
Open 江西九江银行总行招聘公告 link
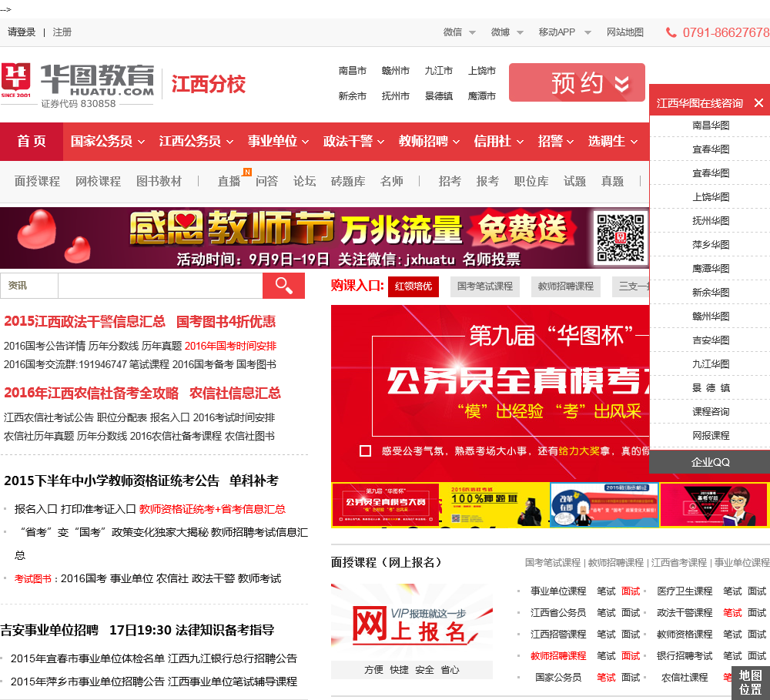(233, 658)
